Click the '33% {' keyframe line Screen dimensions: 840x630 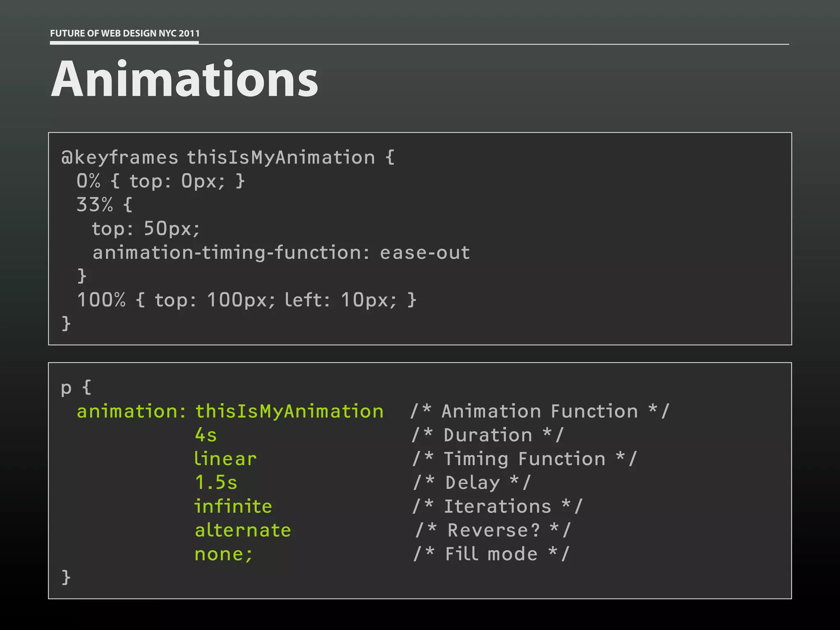click(105, 205)
